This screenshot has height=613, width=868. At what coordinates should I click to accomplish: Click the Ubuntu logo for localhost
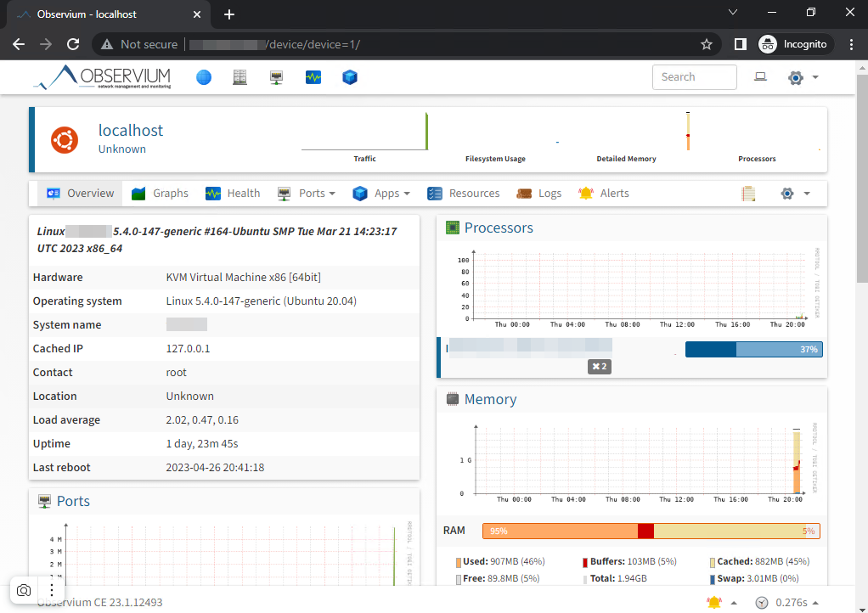(65, 139)
